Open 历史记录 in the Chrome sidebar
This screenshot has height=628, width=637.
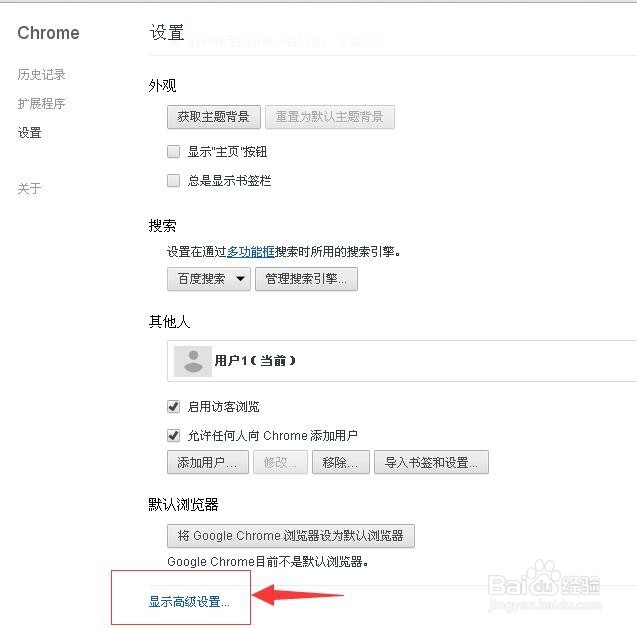41,74
